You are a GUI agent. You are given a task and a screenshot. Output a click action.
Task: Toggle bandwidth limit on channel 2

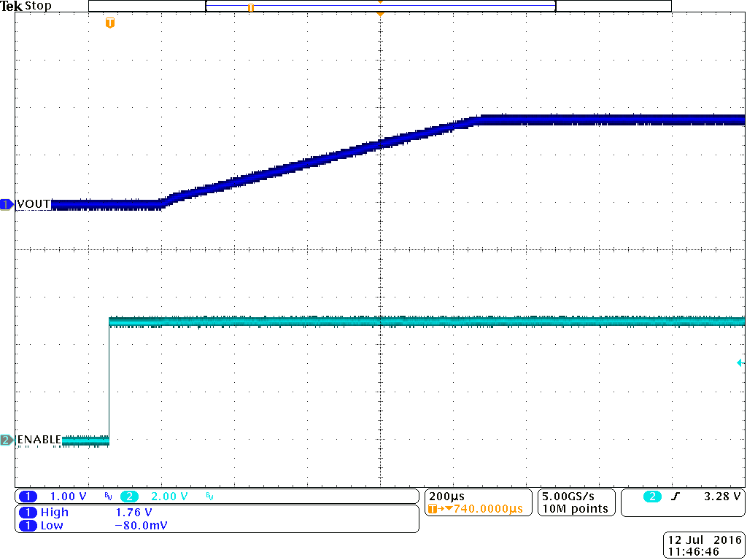[x=209, y=496]
